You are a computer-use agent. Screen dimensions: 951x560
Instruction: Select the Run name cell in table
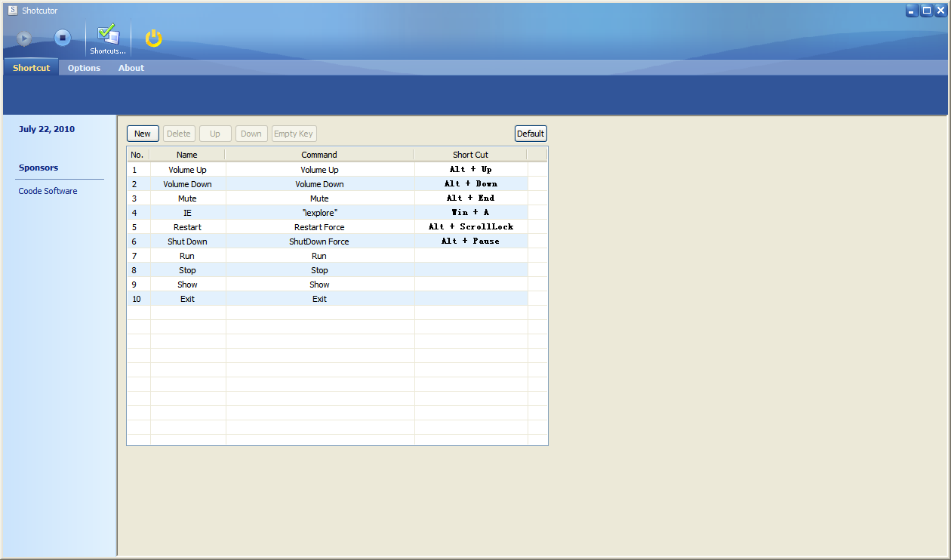coord(188,256)
